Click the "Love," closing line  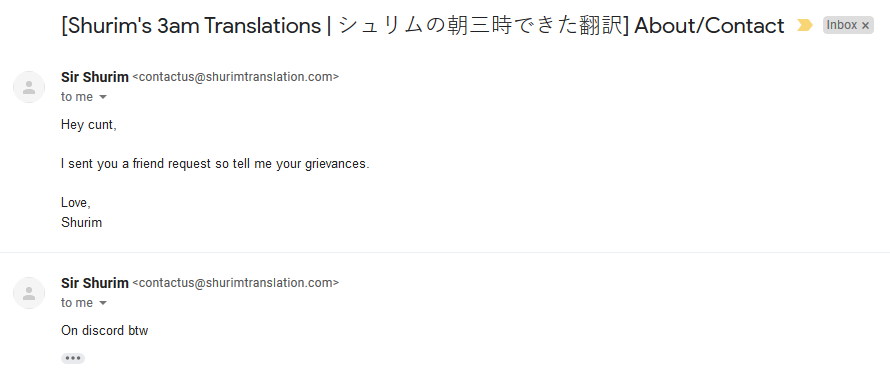75,203
